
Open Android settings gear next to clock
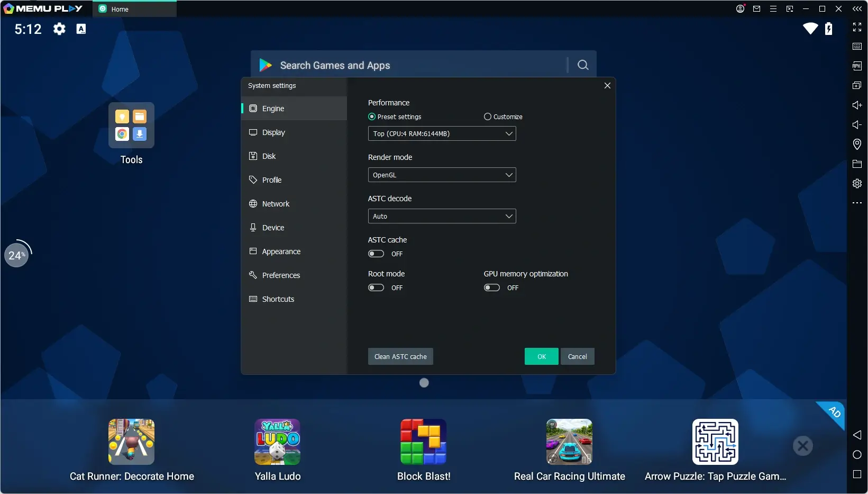59,29
